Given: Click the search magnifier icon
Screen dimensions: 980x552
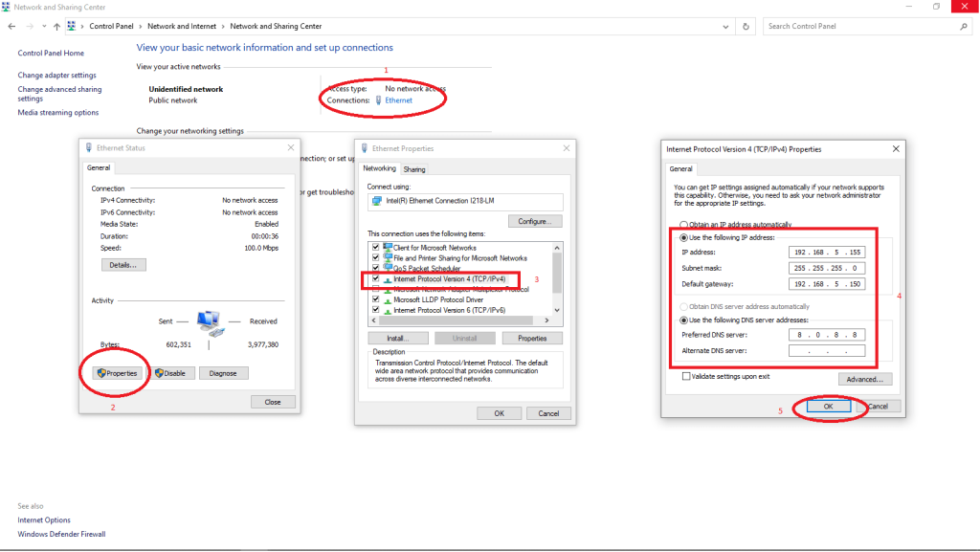Looking at the screenshot, I should (963, 26).
